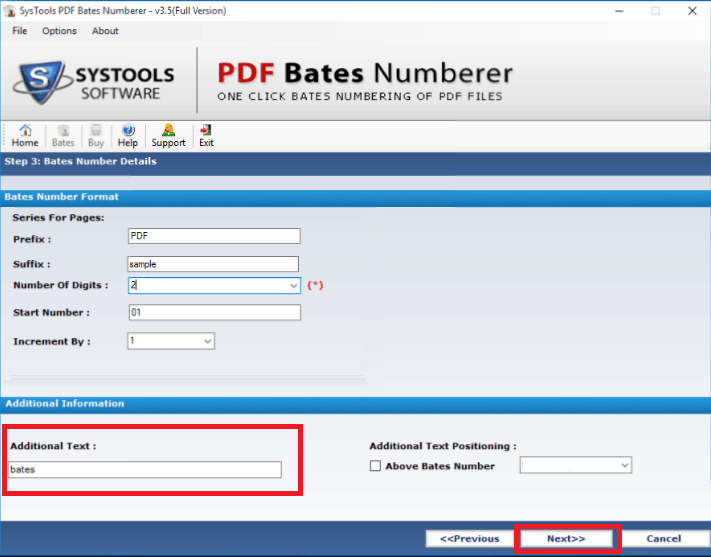Focus the Start Number field

tap(214, 313)
